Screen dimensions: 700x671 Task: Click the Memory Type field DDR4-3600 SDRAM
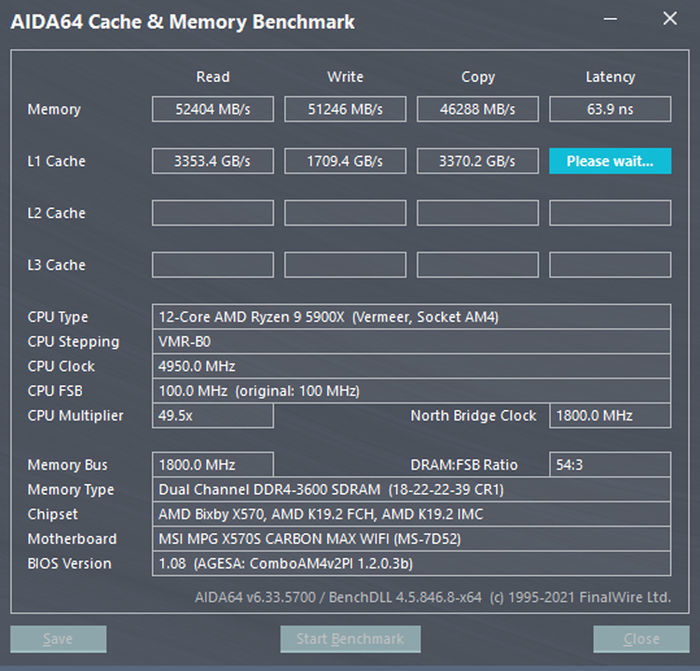pyautogui.click(x=411, y=489)
